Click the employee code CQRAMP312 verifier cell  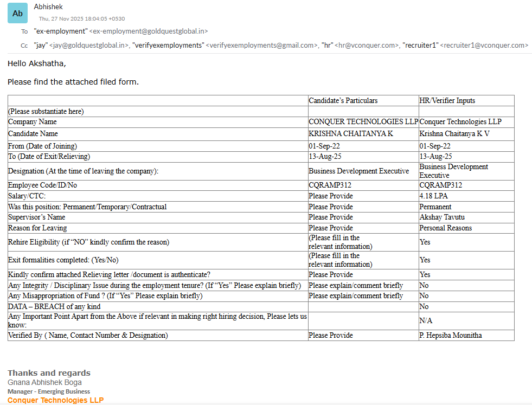[x=440, y=185]
